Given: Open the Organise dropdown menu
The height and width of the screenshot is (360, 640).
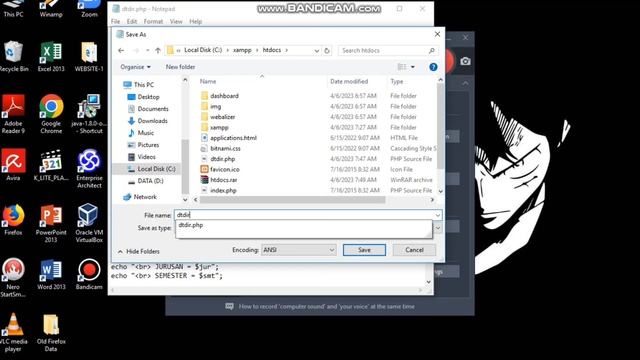Looking at the screenshot, I should click(136, 67).
